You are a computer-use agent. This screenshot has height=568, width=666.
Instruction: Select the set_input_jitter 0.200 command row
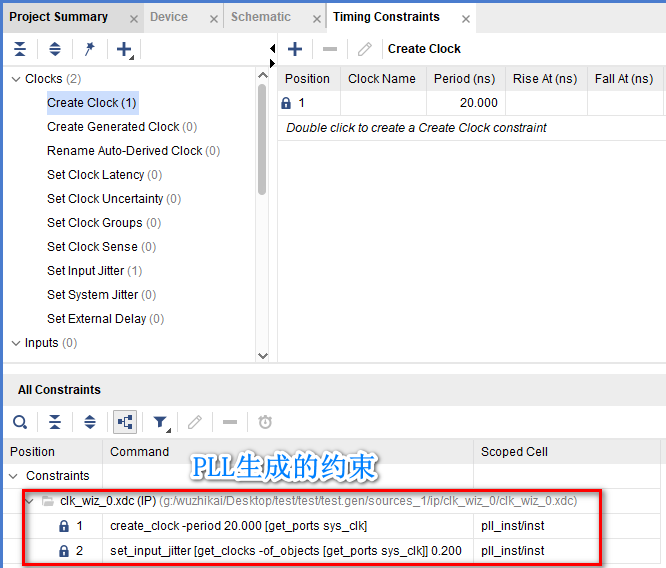(x=286, y=551)
